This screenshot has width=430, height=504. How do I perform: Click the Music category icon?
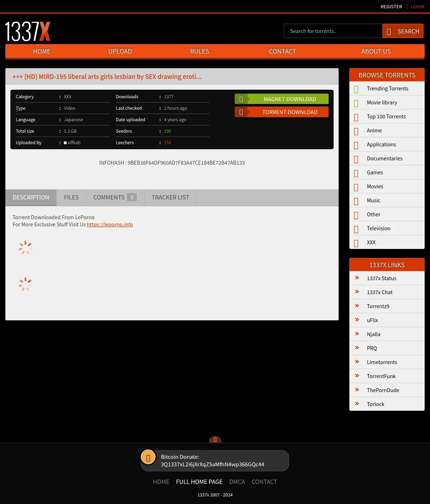tap(356, 201)
